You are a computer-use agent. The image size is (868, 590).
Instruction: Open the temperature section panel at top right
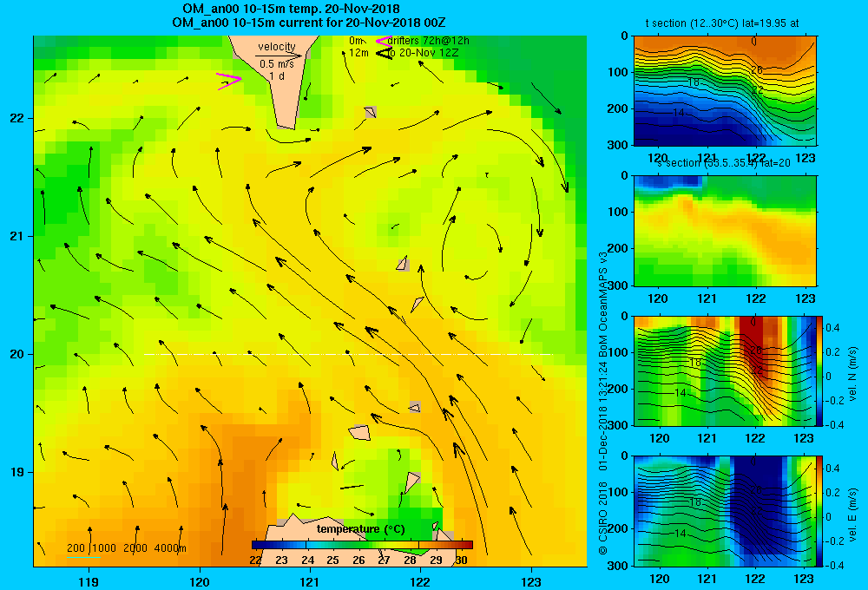tap(725, 91)
